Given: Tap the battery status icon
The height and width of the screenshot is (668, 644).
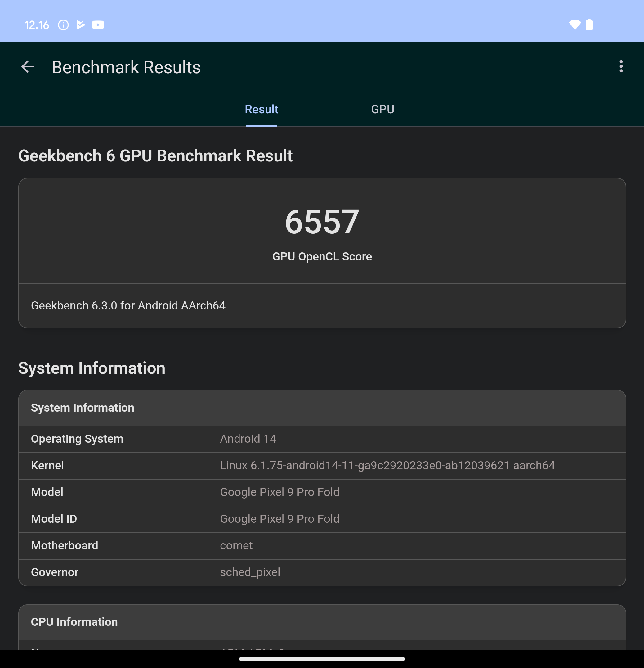Looking at the screenshot, I should click(x=589, y=25).
